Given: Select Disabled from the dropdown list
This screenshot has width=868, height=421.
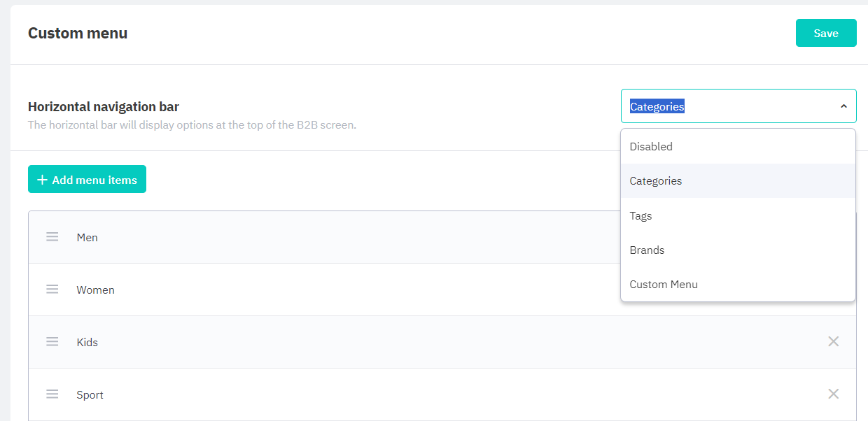Looking at the screenshot, I should pos(651,147).
